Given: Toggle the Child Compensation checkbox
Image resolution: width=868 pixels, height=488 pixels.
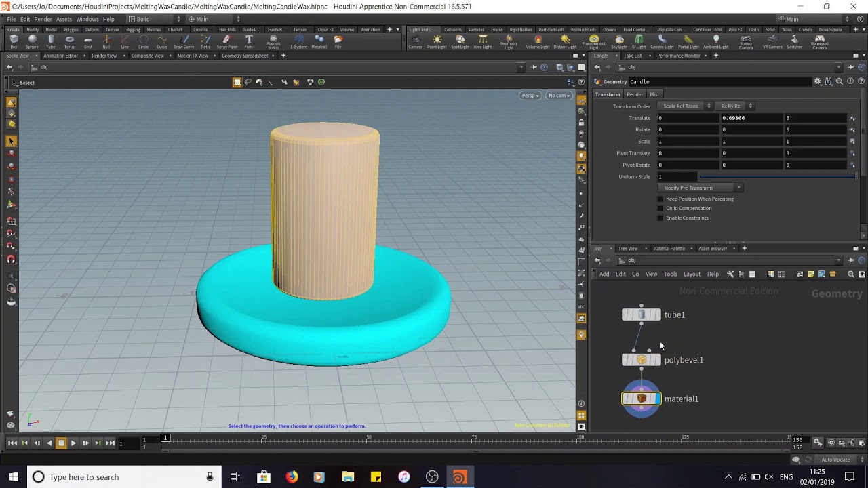Looking at the screenshot, I should [x=660, y=209].
